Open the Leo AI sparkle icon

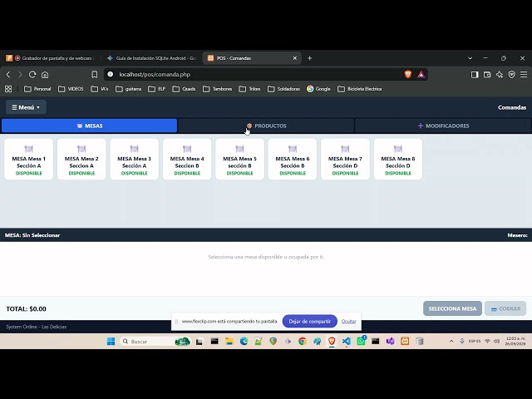[x=500, y=75]
